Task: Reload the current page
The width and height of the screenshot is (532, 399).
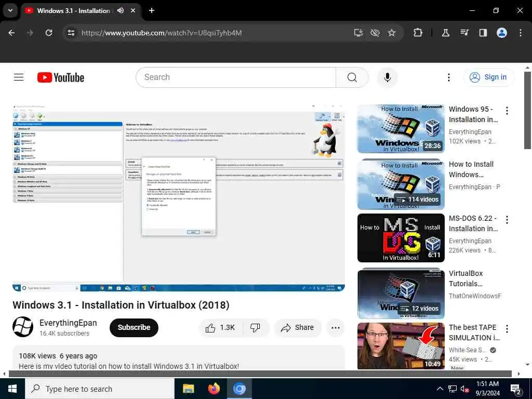Action: point(49,33)
